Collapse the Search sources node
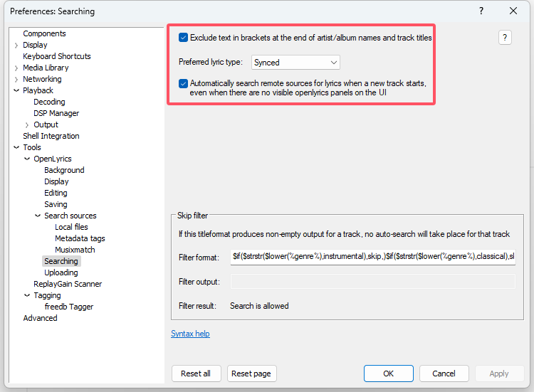 (38, 216)
